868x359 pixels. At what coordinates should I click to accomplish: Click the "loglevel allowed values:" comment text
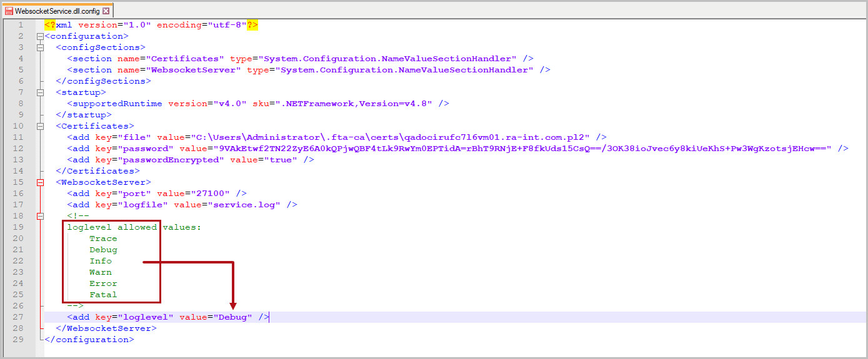134,227
